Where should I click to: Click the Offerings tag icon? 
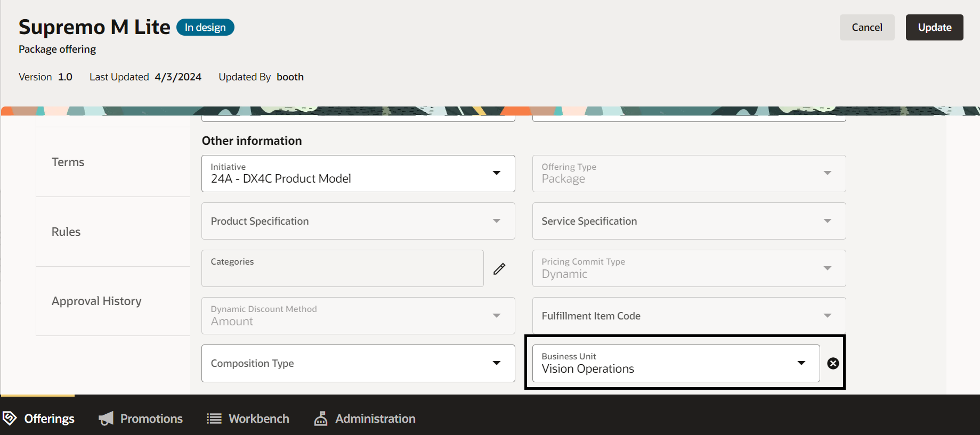point(10,418)
